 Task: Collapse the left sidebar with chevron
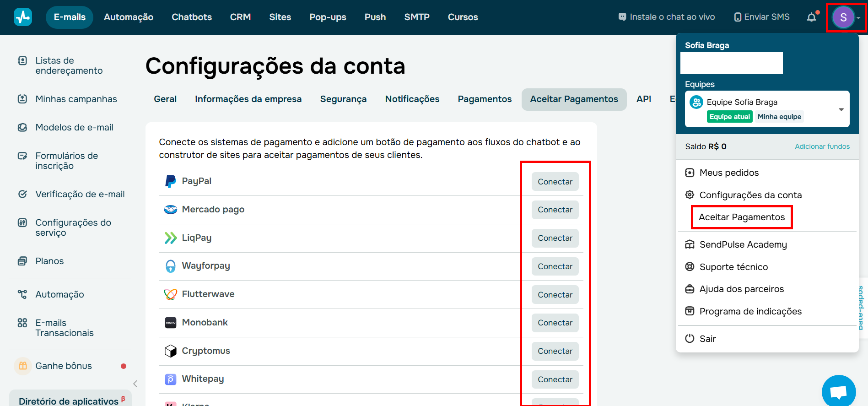pyautogui.click(x=135, y=384)
